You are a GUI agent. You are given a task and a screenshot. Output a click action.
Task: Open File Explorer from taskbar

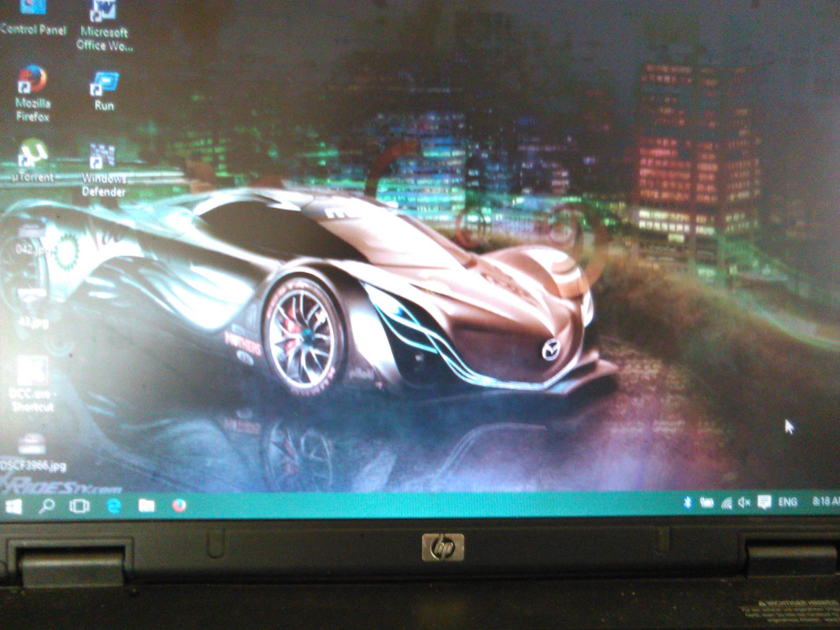pos(146,505)
